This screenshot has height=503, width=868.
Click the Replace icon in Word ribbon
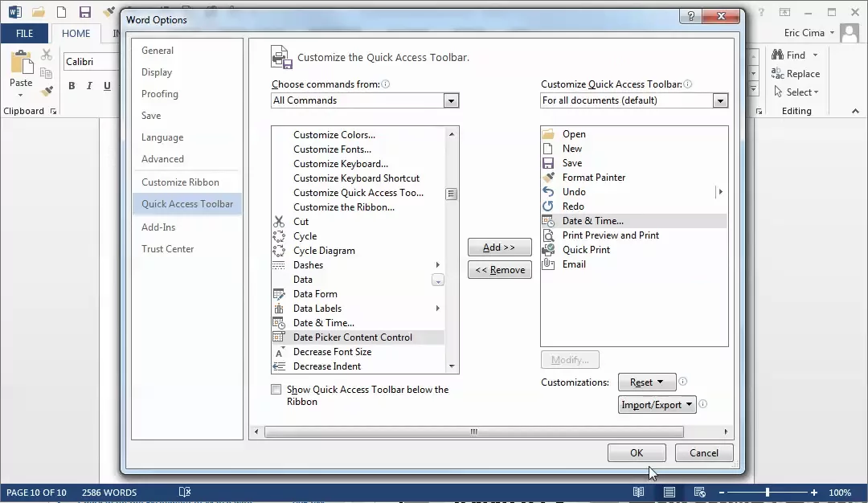click(777, 73)
